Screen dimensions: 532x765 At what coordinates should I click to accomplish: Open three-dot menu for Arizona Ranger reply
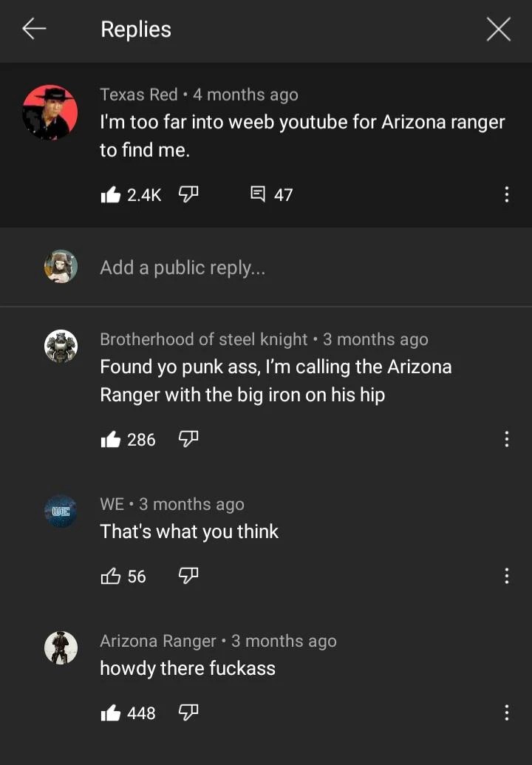point(507,713)
